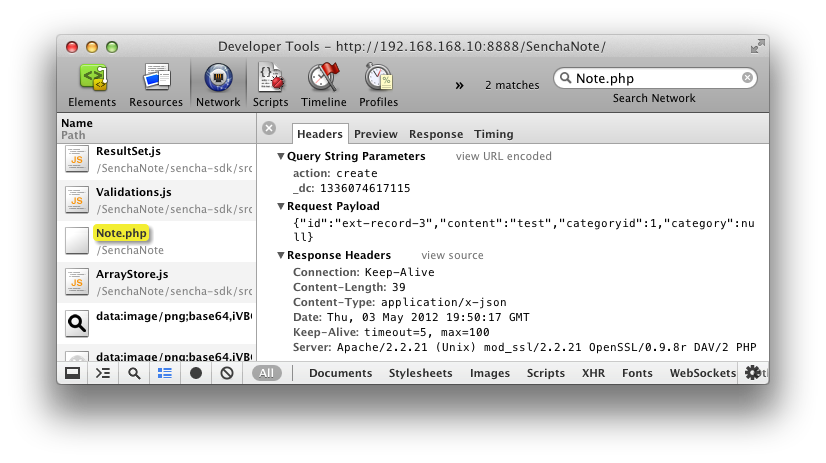826x463 pixels.
Task: Open the Timeline panel
Action: click(323, 84)
